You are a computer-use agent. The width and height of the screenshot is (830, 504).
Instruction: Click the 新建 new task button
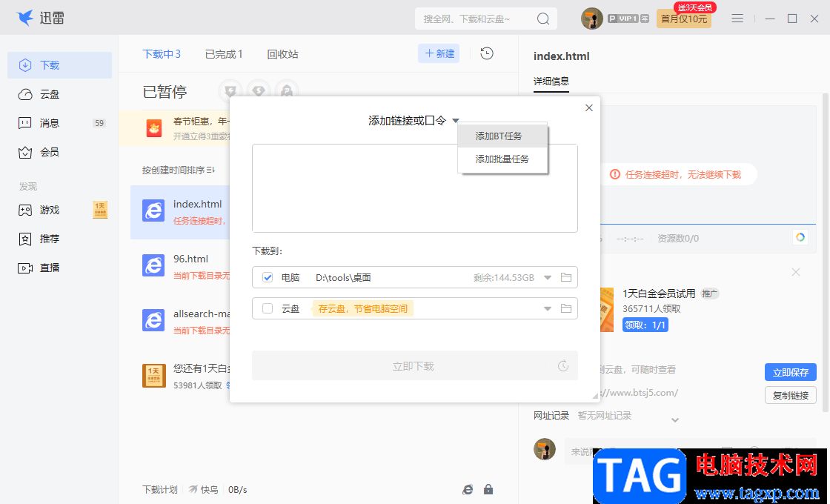[439, 53]
